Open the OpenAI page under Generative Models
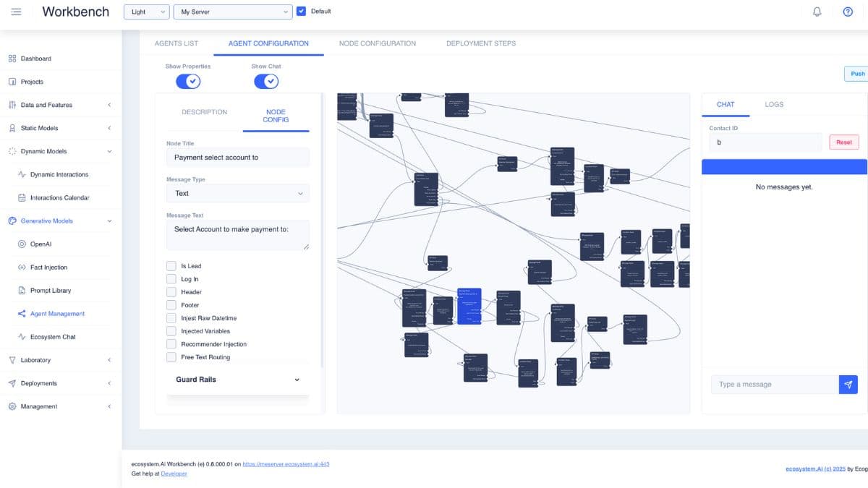The image size is (868, 488). coord(23,244)
